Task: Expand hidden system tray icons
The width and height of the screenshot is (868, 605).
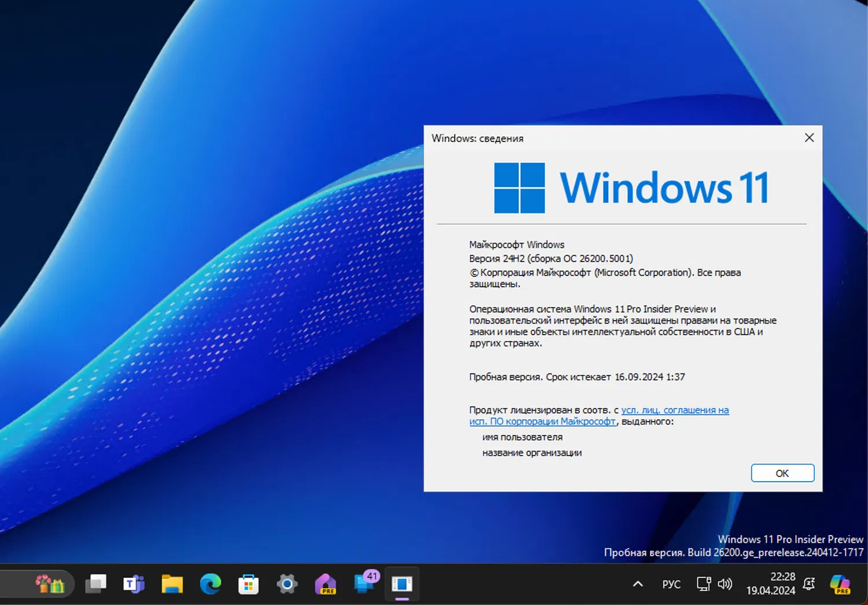Action: pos(637,584)
